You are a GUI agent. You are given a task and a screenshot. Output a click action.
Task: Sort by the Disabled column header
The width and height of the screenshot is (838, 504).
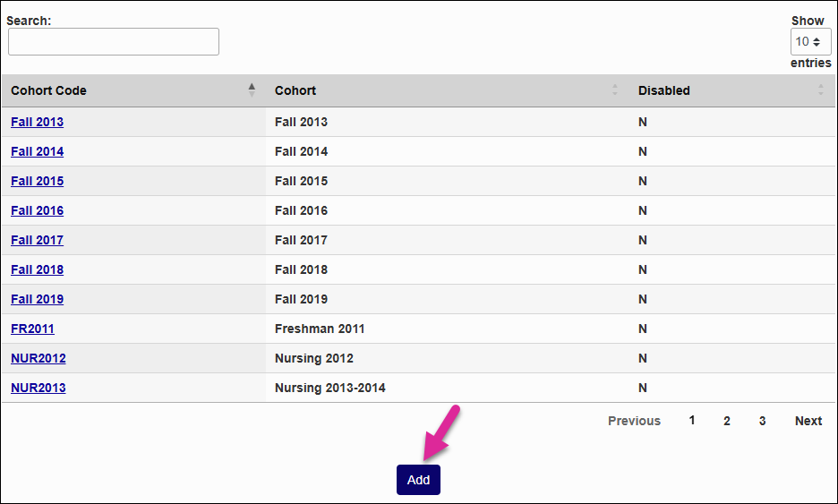tap(732, 90)
